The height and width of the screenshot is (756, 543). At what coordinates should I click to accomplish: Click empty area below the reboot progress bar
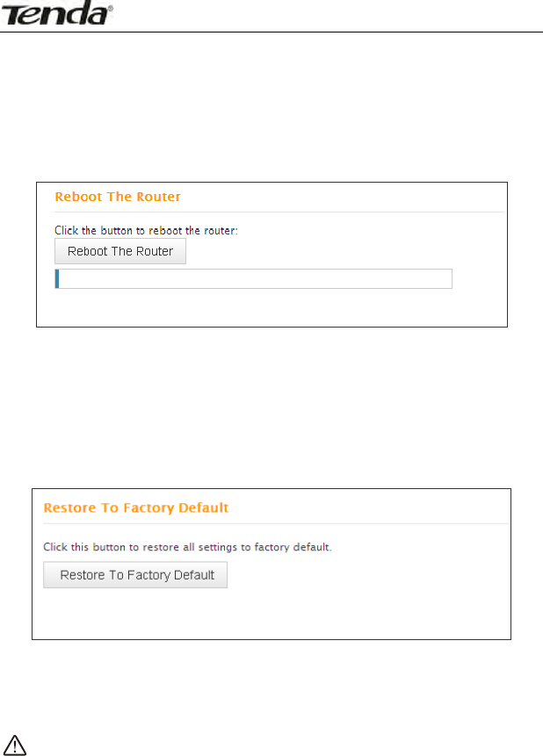tap(264, 307)
